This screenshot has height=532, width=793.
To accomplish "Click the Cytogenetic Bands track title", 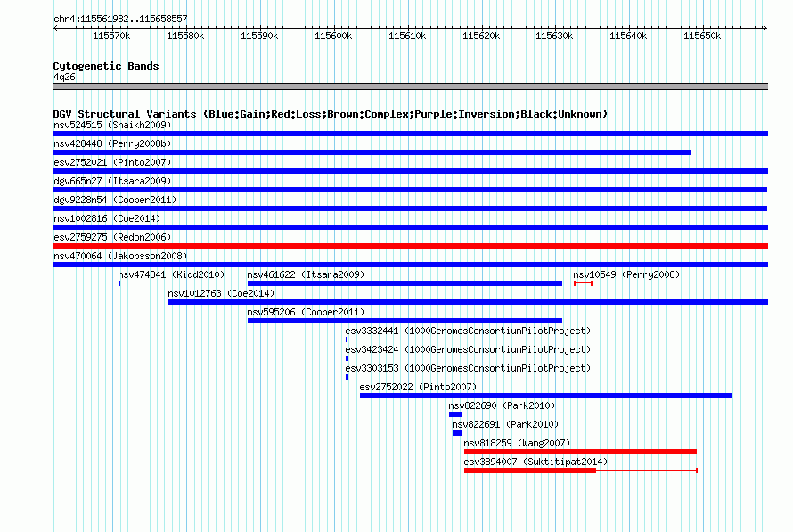I will [106, 66].
